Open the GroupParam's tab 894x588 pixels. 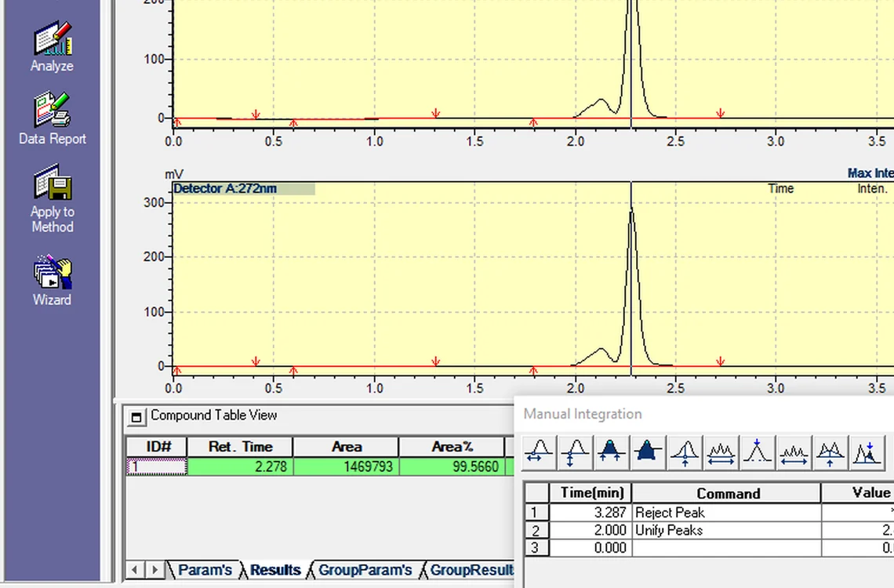(x=365, y=570)
